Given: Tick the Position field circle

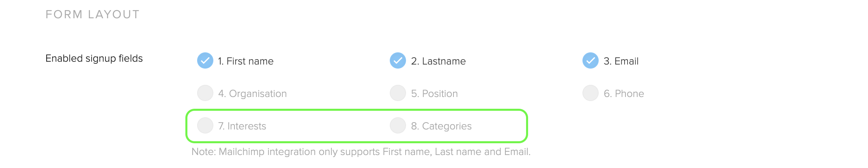Looking at the screenshot, I should [x=398, y=93].
